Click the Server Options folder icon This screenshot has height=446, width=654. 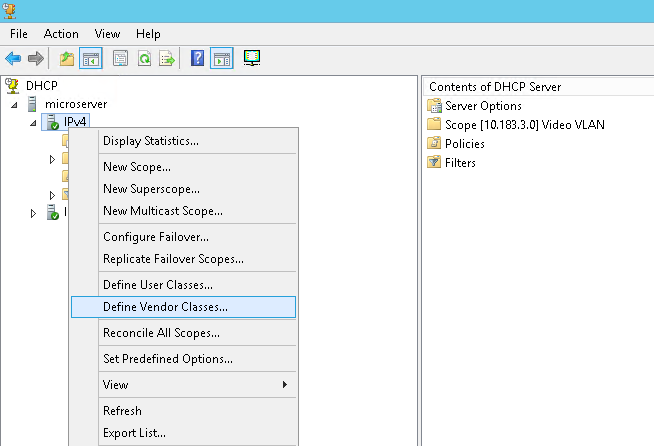coord(434,106)
